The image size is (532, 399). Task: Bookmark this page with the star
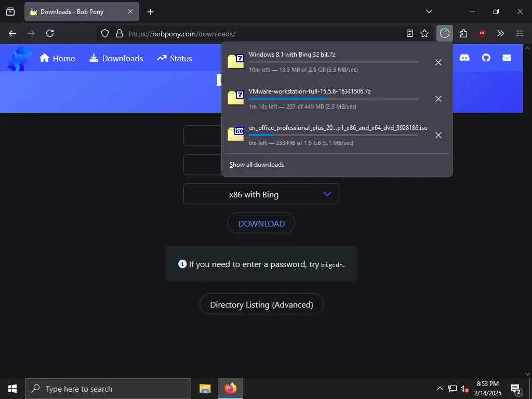pyautogui.click(x=424, y=33)
